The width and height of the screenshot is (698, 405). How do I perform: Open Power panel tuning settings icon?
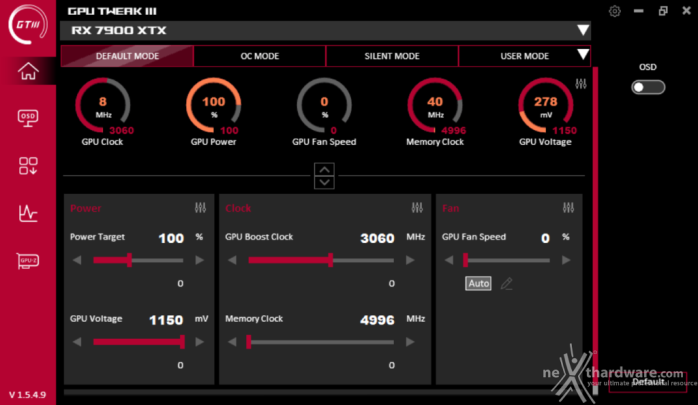200,207
